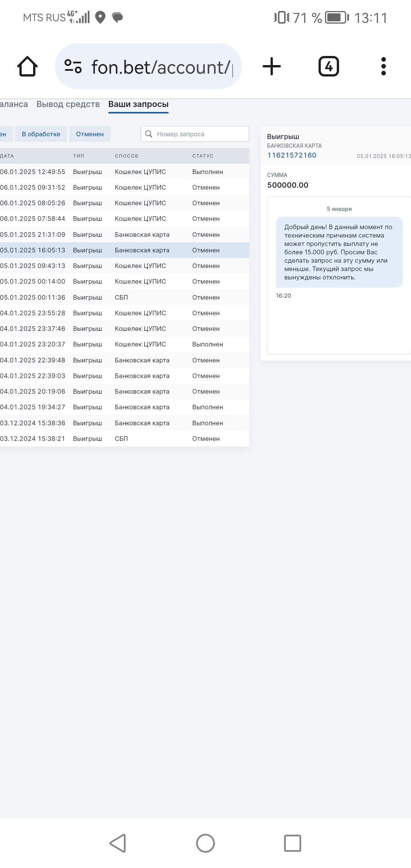Open request from 06.01.2025 12:49:55
Viewport: 411px width, 868px height.
pyautogui.click(x=122, y=172)
